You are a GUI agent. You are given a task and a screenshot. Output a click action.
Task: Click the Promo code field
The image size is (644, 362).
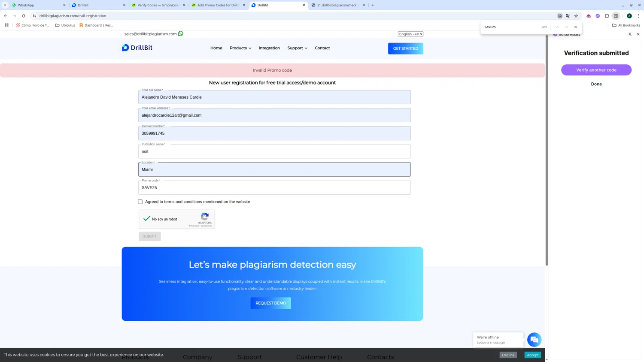click(274, 187)
